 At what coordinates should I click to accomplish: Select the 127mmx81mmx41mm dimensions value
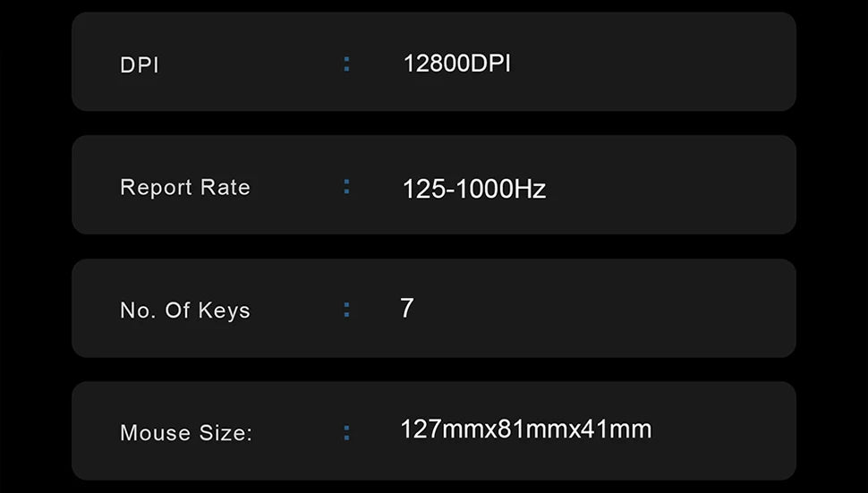click(x=525, y=430)
